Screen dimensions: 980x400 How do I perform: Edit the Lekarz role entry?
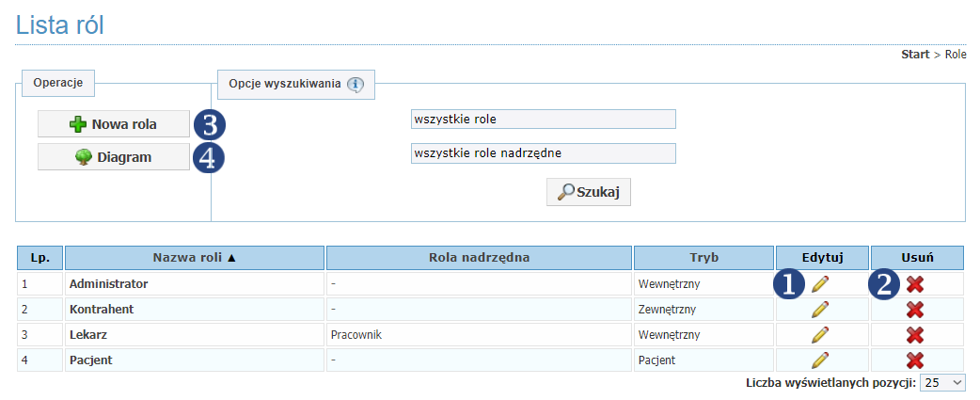point(820,335)
